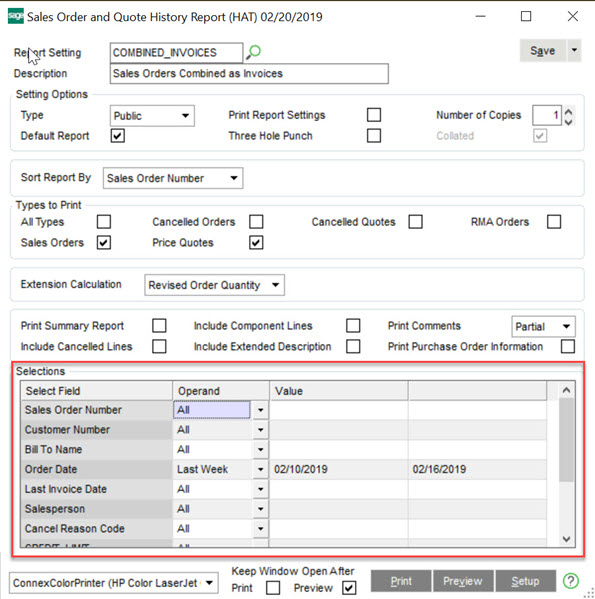Open the help question mark icon
595x599 pixels.
571,581
